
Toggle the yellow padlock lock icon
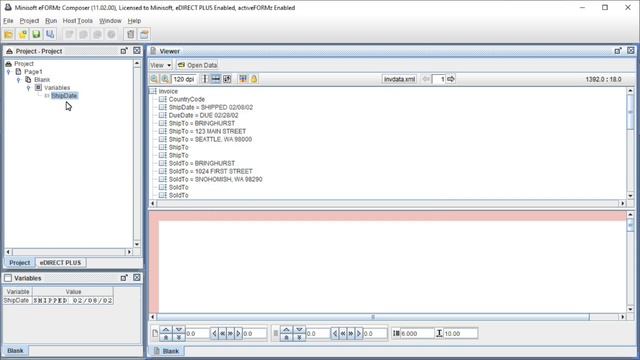point(254,79)
